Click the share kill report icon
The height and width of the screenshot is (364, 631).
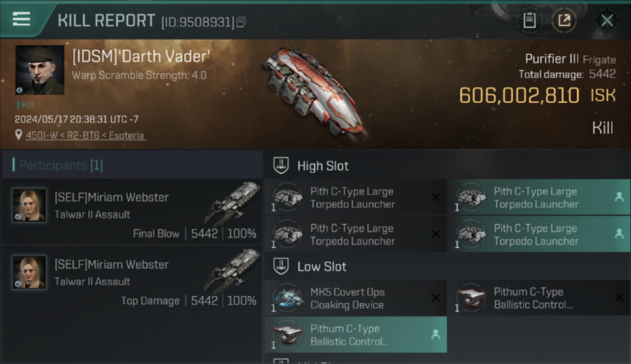[x=564, y=20]
